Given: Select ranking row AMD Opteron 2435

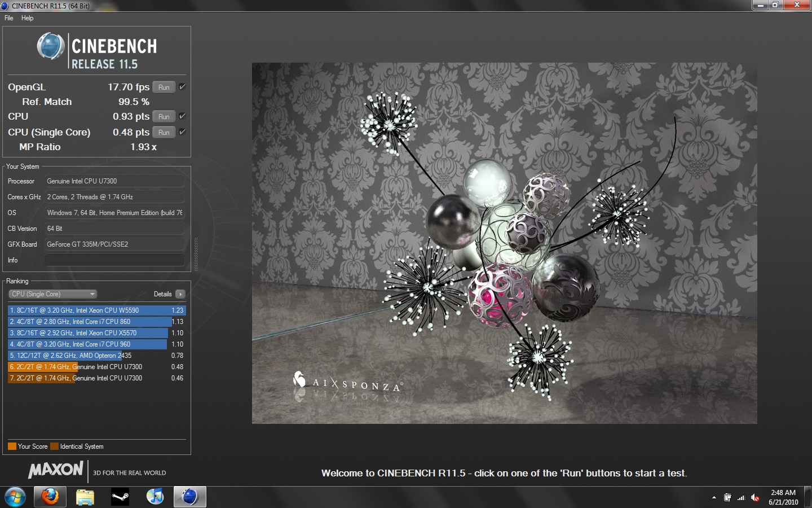Looking at the screenshot, I should tap(96, 356).
